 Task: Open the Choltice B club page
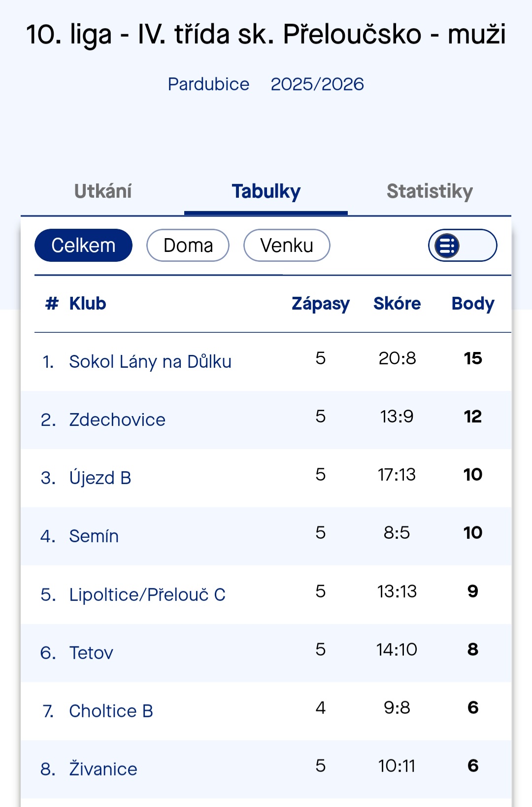[x=111, y=711]
